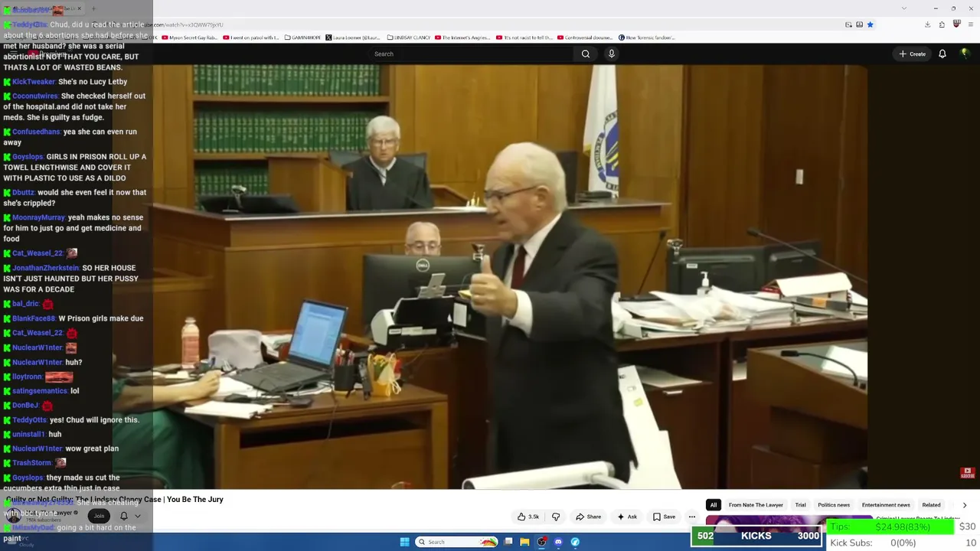
Task: Click the blue round app icon on taskbar
Action: pos(575,542)
